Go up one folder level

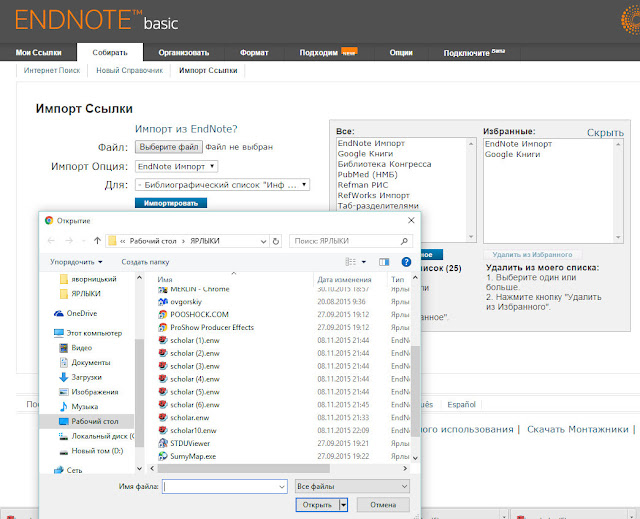pos(97,241)
